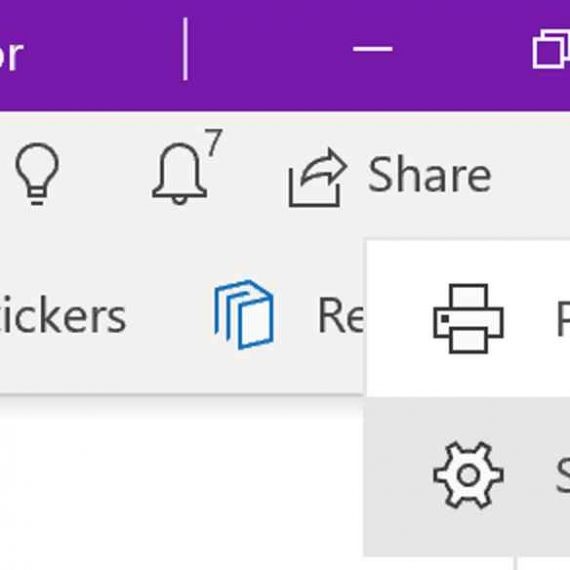Open notifications via the bell icon
Screen dimensions: 570x570
(x=180, y=174)
